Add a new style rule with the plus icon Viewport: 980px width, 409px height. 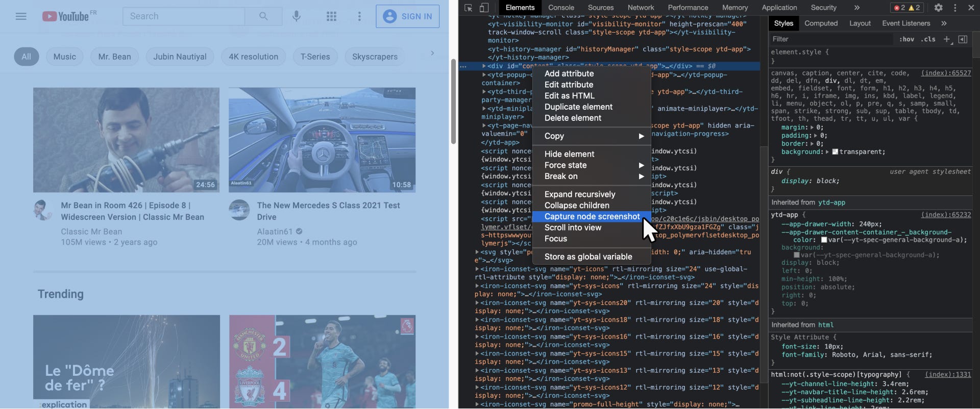pos(947,39)
